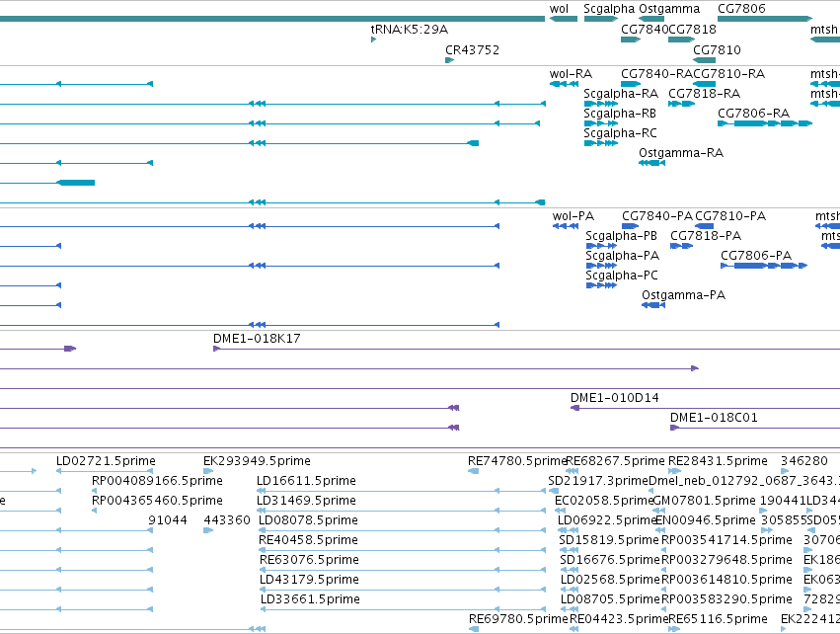Viewport: 840px width, 634px height.
Task: Click the wol-RA transcript label
Action: (x=572, y=74)
